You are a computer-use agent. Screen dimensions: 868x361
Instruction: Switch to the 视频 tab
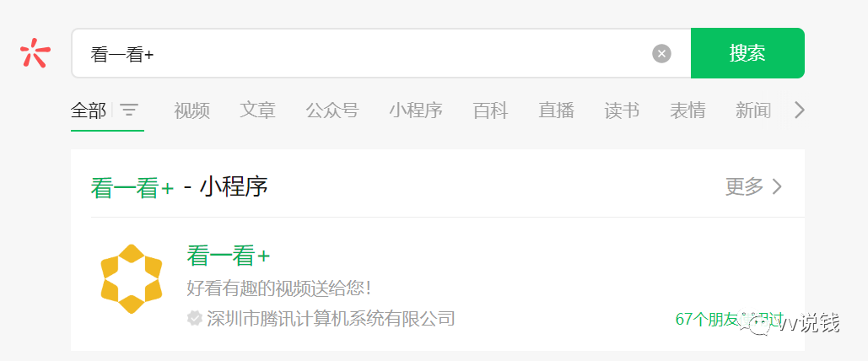click(192, 110)
